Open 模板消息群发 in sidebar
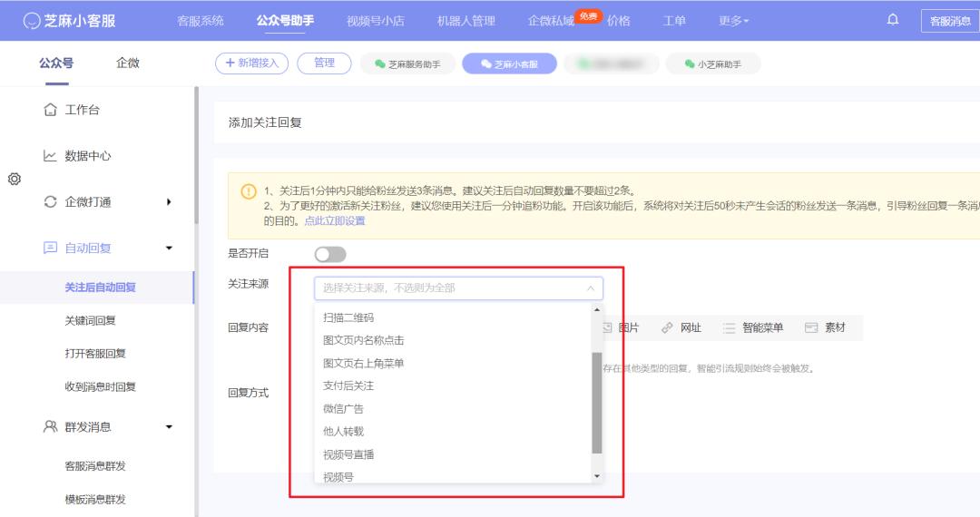 (x=95, y=499)
